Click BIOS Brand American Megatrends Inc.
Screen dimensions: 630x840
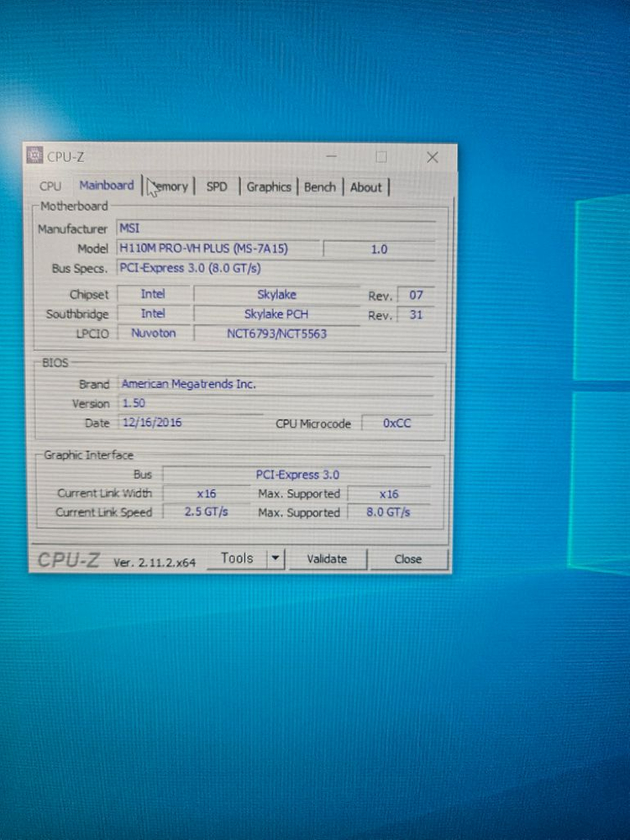coord(276,384)
